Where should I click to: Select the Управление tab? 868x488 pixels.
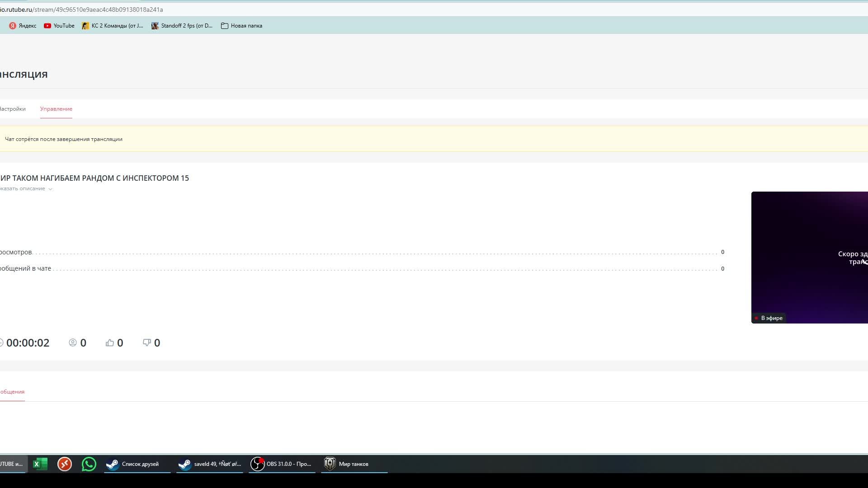[56, 108]
